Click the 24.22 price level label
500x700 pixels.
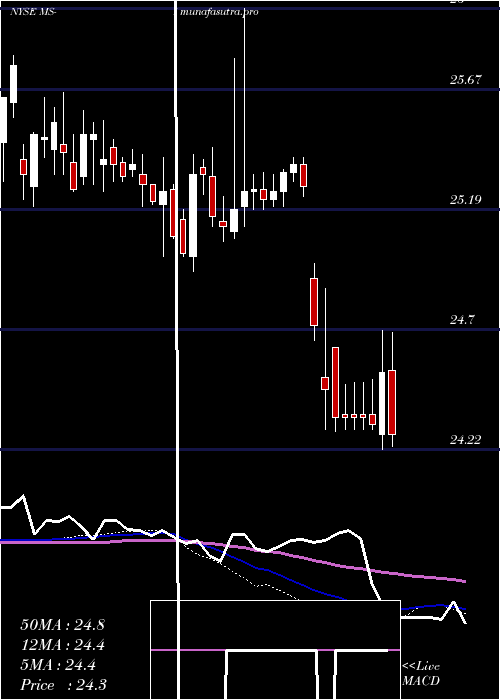click(x=465, y=440)
